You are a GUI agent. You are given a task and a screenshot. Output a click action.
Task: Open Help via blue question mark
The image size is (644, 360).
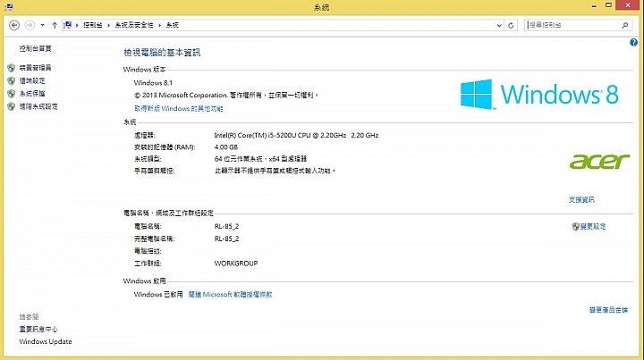pyautogui.click(x=634, y=42)
